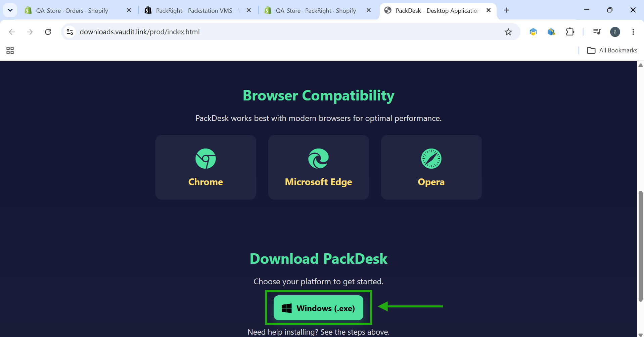Click the Microsoft Edge browser icon
Image resolution: width=644 pixels, height=337 pixels.
[x=318, y=159]
